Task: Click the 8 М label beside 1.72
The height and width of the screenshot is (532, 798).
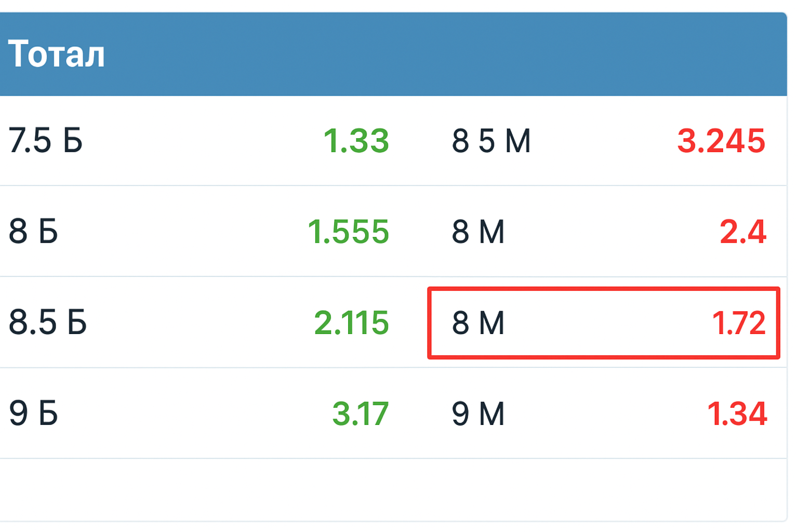Action: [478, 323]
